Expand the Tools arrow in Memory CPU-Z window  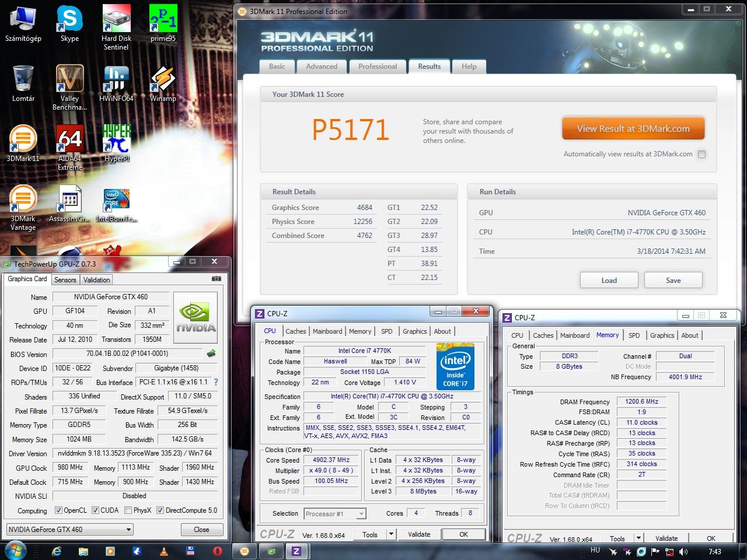pos(638,538)
